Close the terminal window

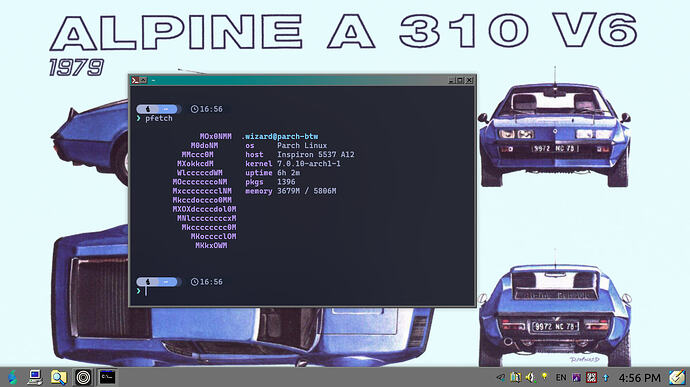point(469,80)
